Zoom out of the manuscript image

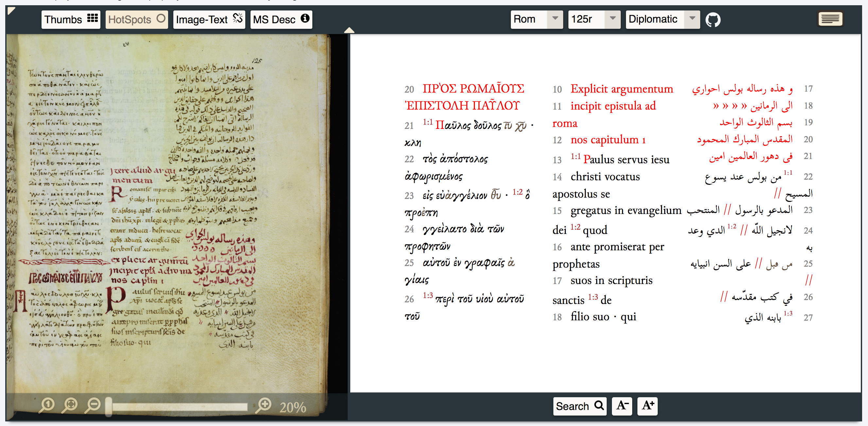pyautogui.click(x=93, y=405)
